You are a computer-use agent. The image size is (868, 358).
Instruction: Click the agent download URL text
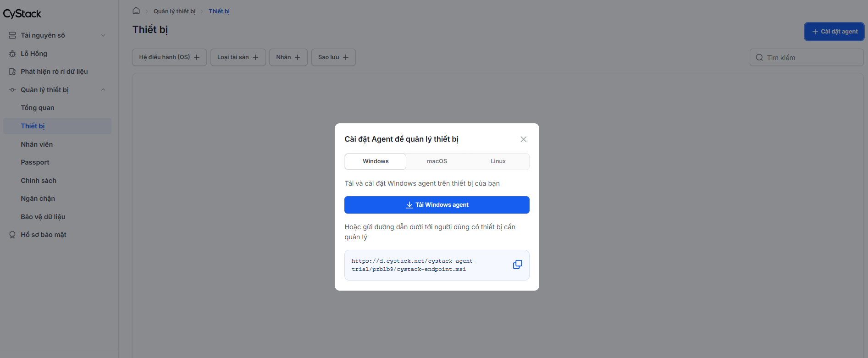(x=414, y=265)
